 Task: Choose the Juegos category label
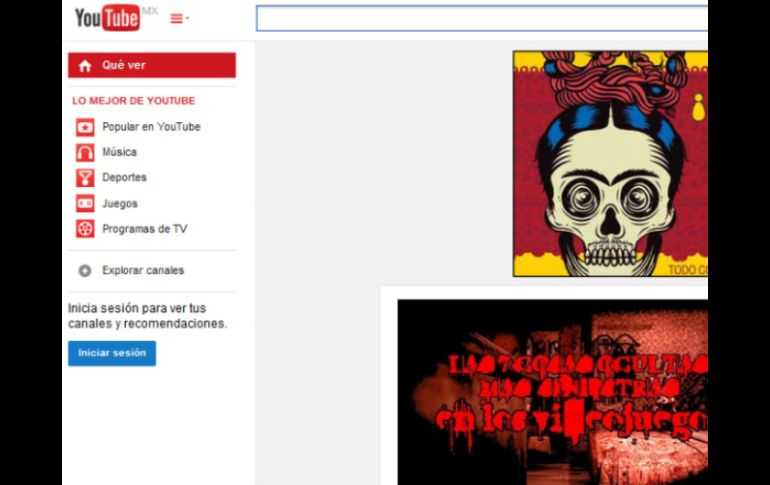[x=120, y=204]
